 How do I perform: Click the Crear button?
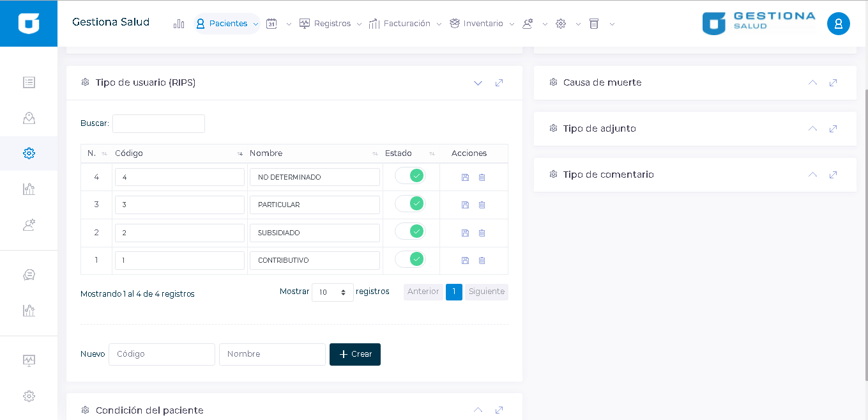pos(355,354)
